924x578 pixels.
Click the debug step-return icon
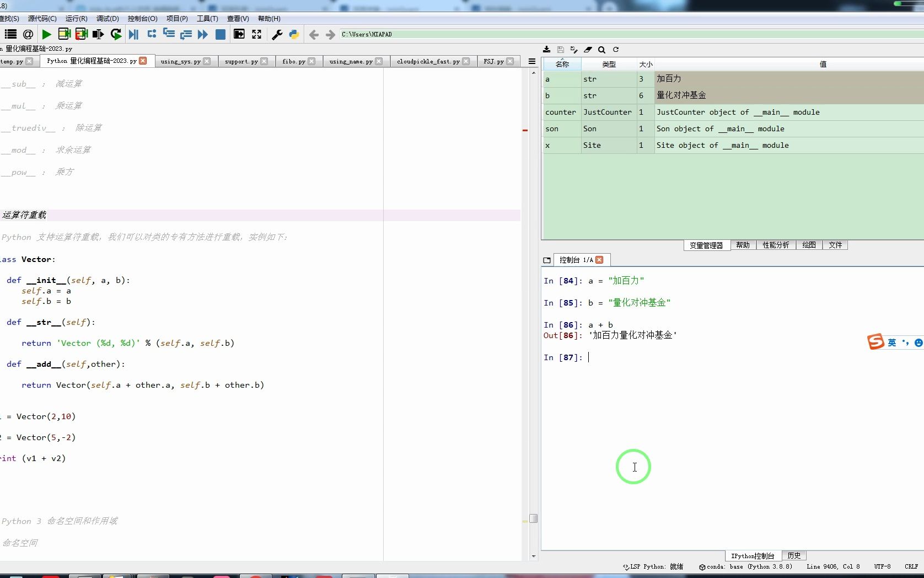186,34
